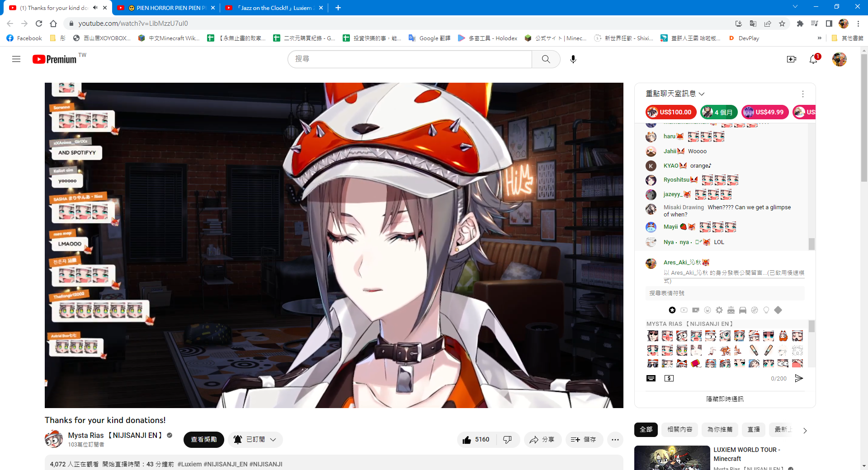Image resolution: width=868 pixels, height=470 pixels.
Task: Open the 已訂閱 subscription notification dropdown
Action: click(255, 440)
